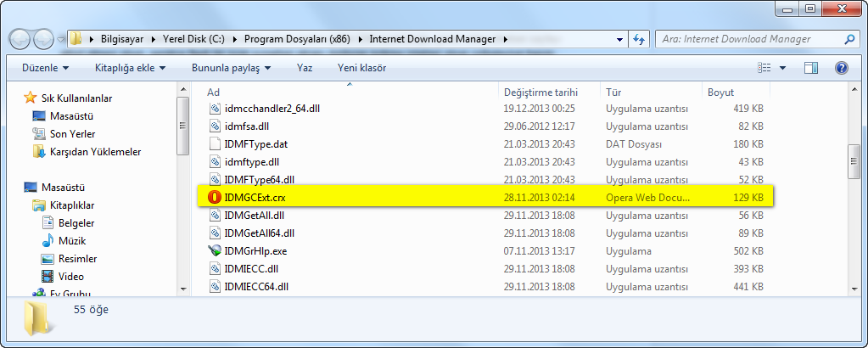Open recent locations dropdown beside Forward arrow
The height and width of the screenshot is (348, 868).
61,39
